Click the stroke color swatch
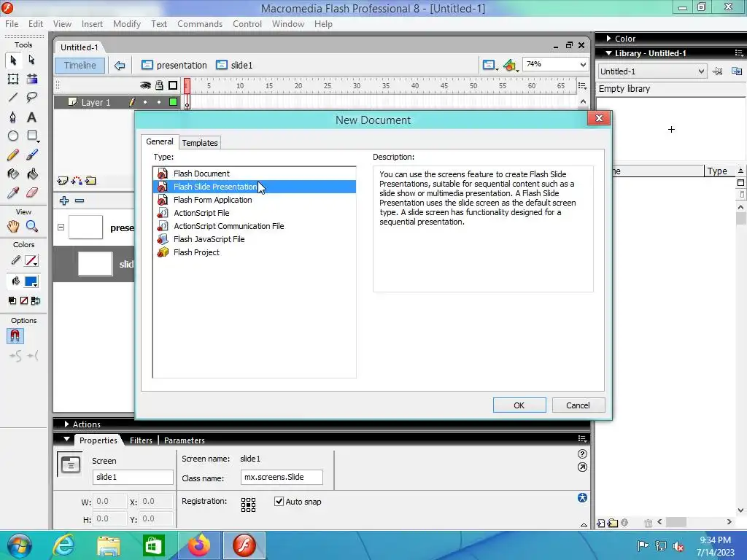Screen dimensions: 747x560 31,260
